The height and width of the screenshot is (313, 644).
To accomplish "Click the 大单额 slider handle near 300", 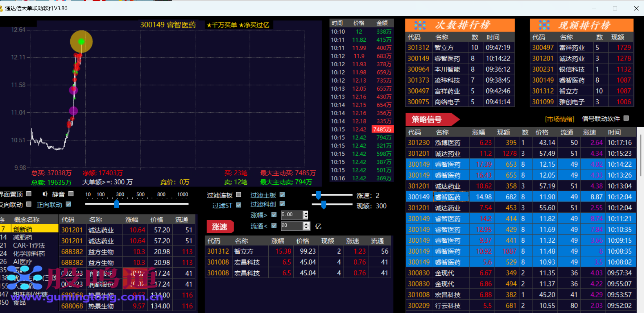I will click(117, 204).
